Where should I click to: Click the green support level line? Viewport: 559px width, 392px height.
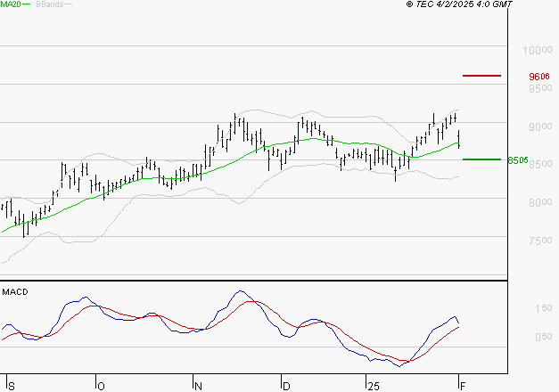tap(481, 159)
